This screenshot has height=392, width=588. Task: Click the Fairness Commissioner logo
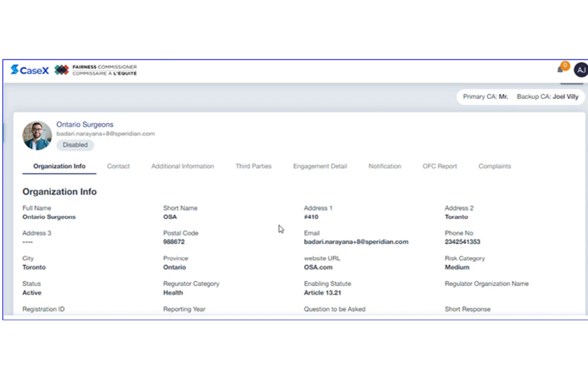pyautogui.click(x=95, y=70)
